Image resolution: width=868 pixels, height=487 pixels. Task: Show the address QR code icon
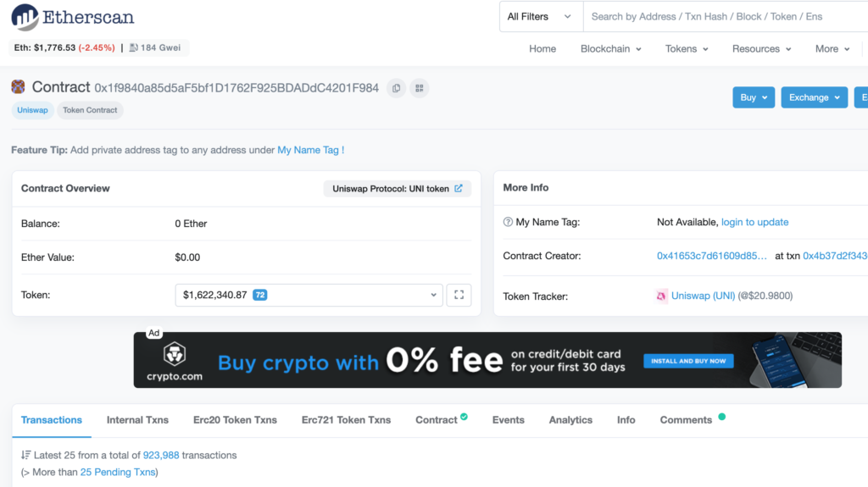pos(420,88)
